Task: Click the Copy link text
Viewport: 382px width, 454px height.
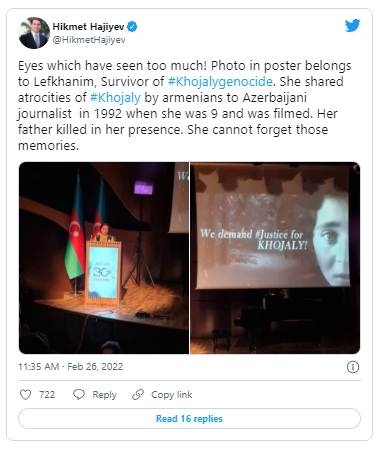Action: (172, 395)
